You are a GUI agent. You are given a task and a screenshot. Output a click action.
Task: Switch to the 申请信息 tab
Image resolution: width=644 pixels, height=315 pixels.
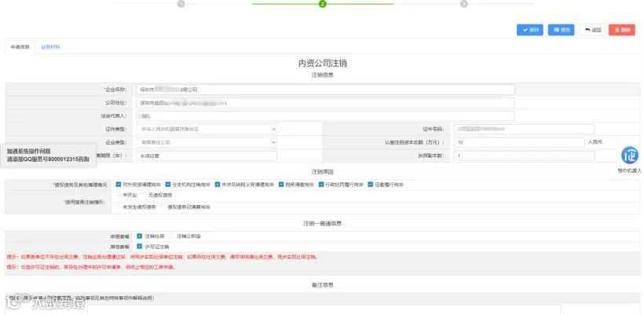point(20,47)
